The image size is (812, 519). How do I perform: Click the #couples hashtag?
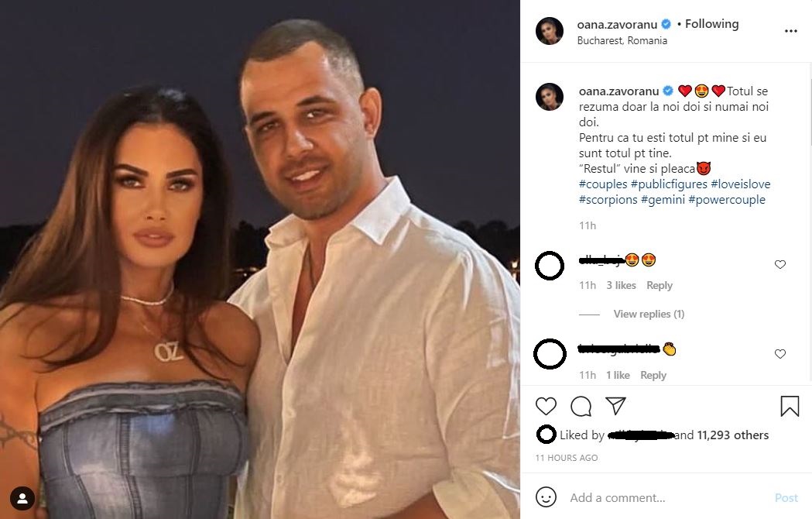click(x=603, y=184)
